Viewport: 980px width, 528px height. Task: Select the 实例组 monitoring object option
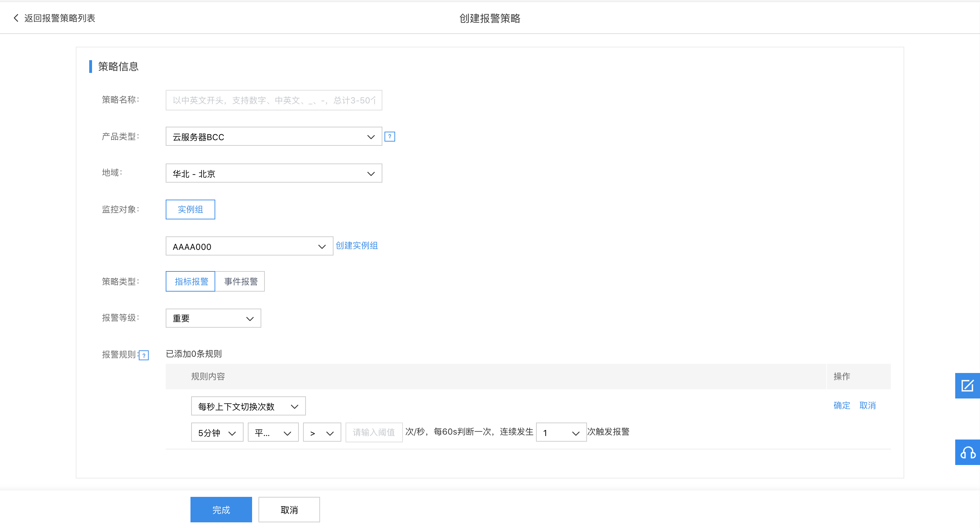coord(190,209)
